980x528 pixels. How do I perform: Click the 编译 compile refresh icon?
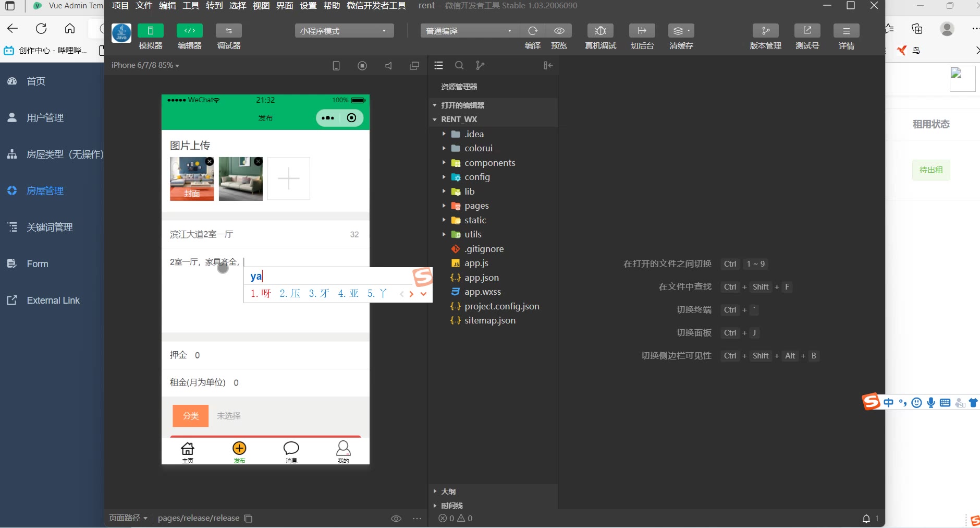[x=533, y=31]
